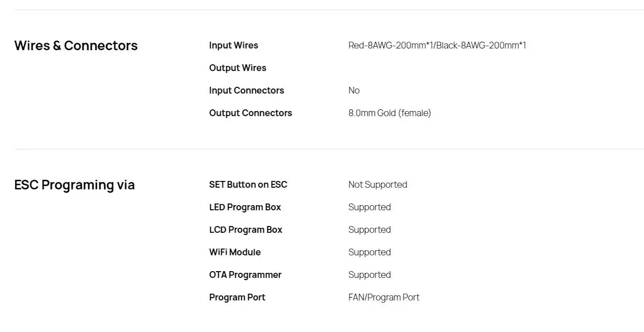Screen dimensions: 644x332
Task: Click Supported next to LED Program Box
Action: (x=369, y=207)
